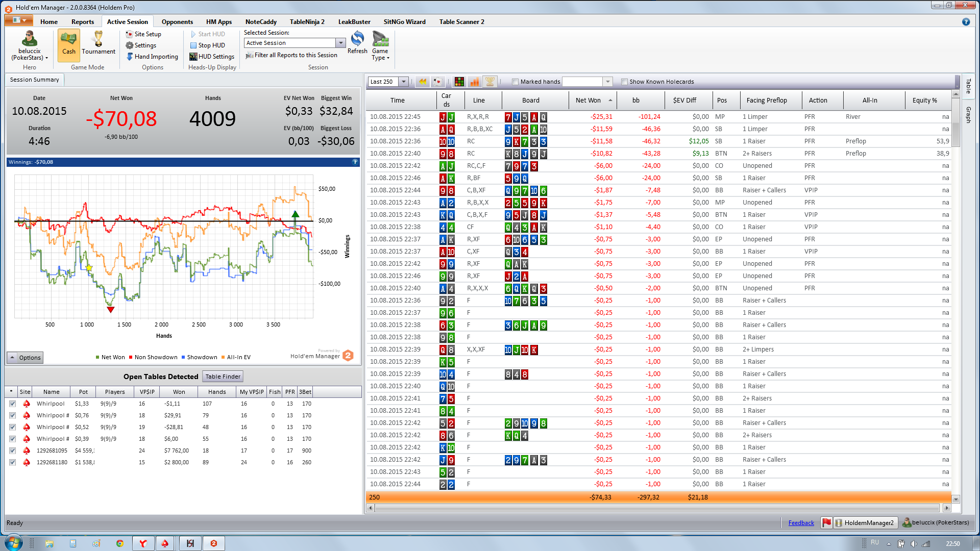Open the help question mark icon

pyautogui.click(x=966, y=21)
